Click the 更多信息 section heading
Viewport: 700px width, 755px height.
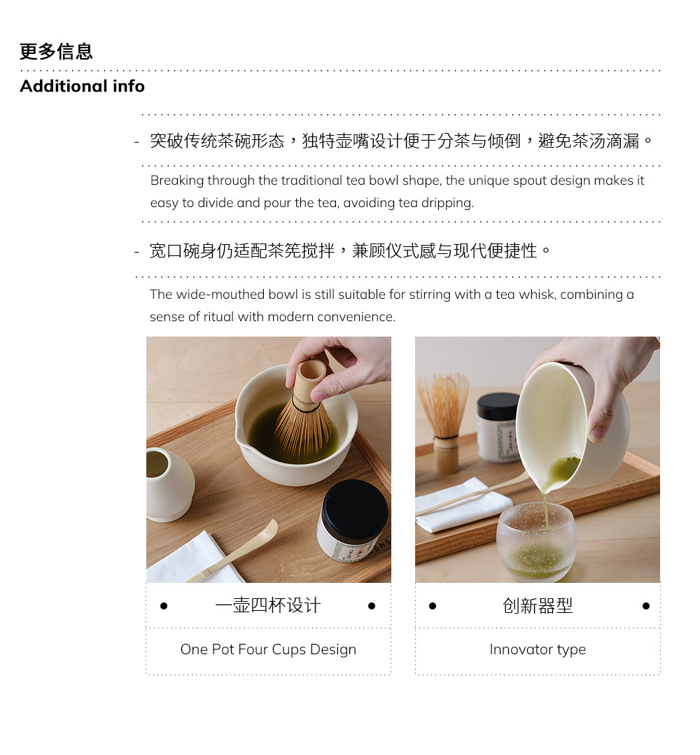click(56, 52)
